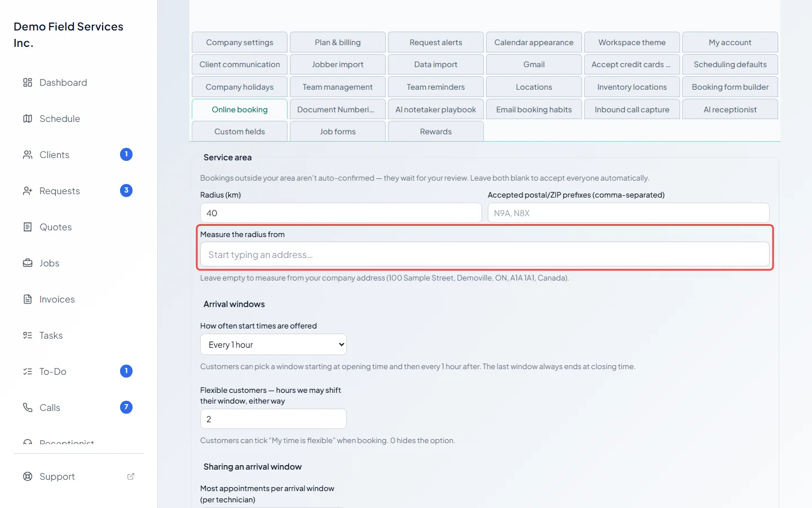Click the To-Do notification badge
Screen dimensions: 812x508
(126, 371)
